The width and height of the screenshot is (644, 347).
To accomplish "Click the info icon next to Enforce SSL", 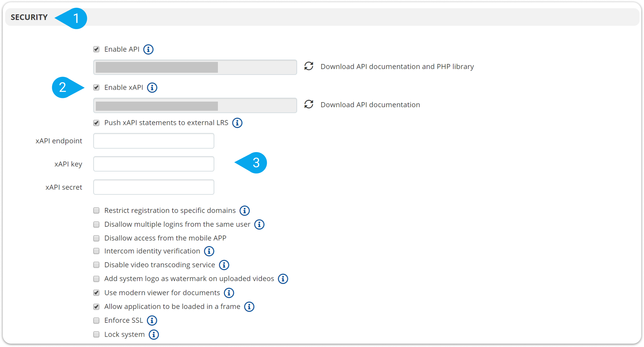I will (x=152, y=320).
